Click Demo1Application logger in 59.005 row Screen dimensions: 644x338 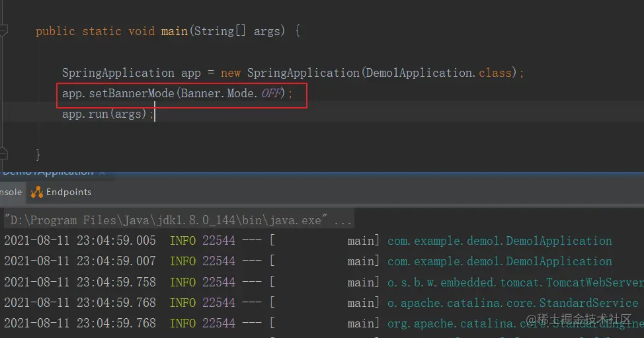pyautogui.click(x=499, y=241)
